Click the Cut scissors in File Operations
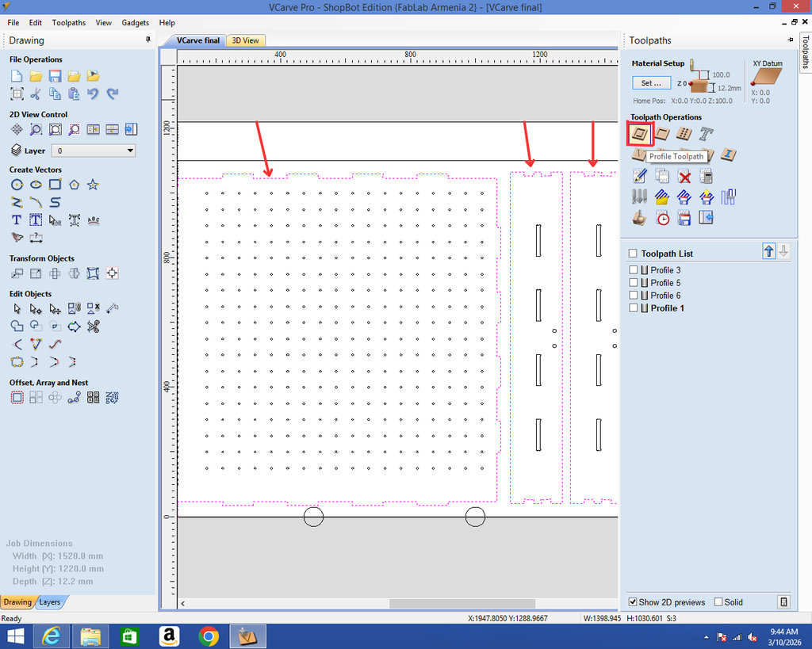The height and width of the screenshot is (649, 812). tap(36, 94)
